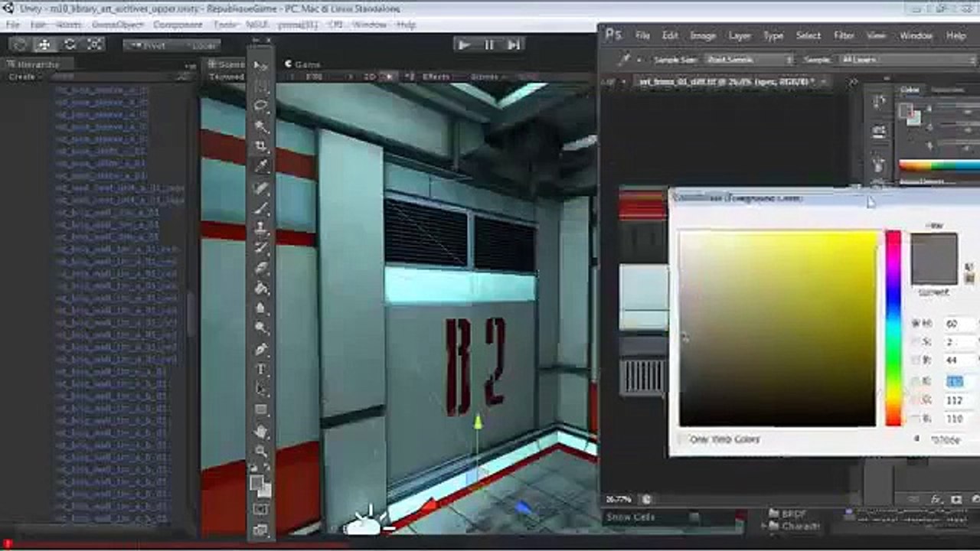Select the Dodge tool
Viewport: 980px width, 551px height.
click(261, 328)
